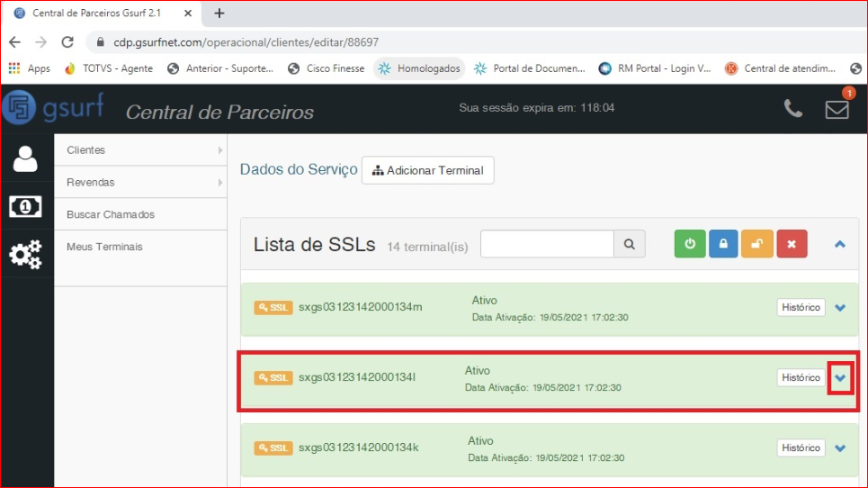The height and width of the screenshot is (488, 868).
Task: Open Homologados bookmark
Action: coord(419,68)
